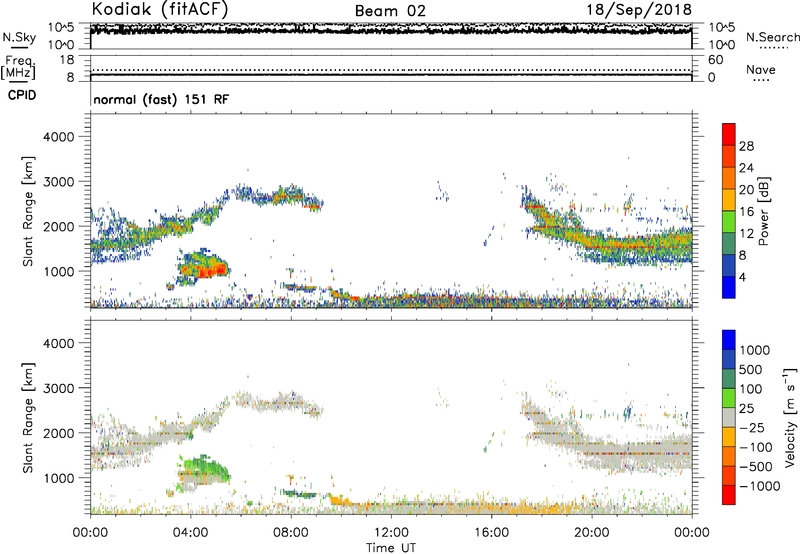Click the "N.Sky" legend label

pyautogui.click(x=19, y=37)
